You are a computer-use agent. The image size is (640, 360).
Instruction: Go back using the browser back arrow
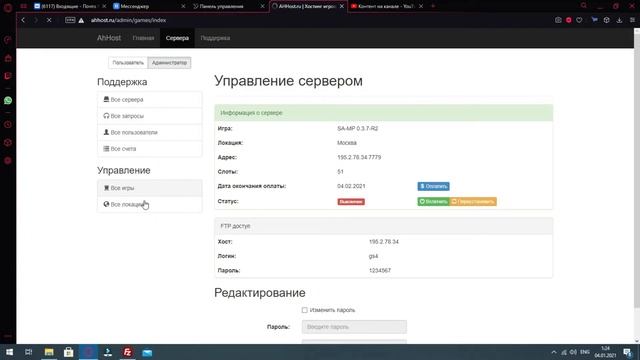(23, 20)
